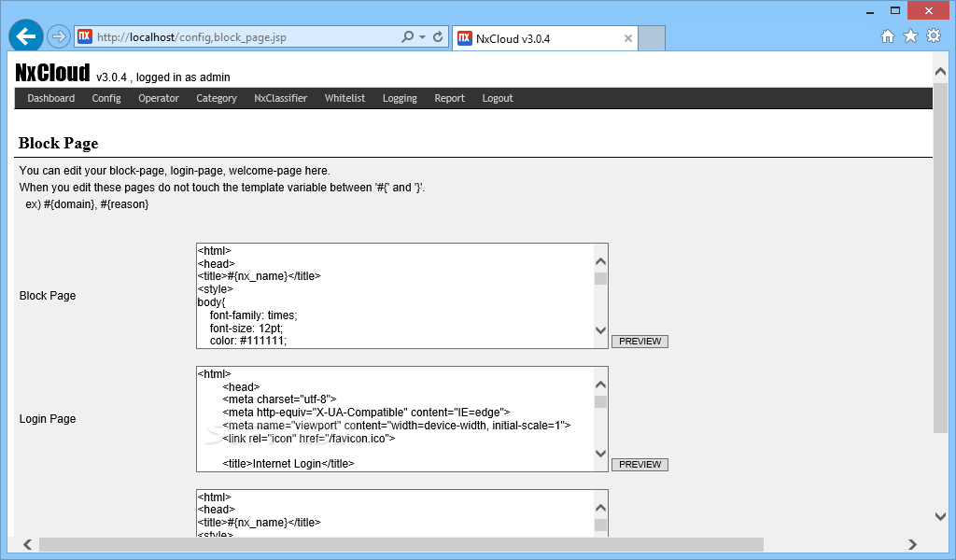Click the 'Block Page' label beside the first textarea

(x=48, y=296)
